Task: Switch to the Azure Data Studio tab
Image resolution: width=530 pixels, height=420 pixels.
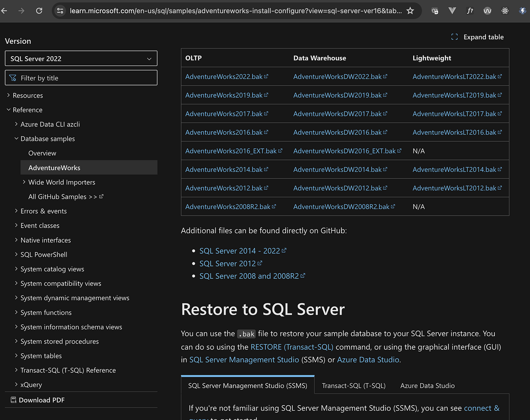Action: click(x=427, y=386)
